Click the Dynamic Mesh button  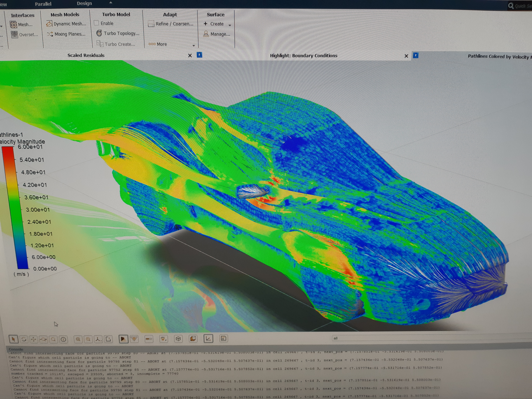pyautogui.click(x=66, y=24)
